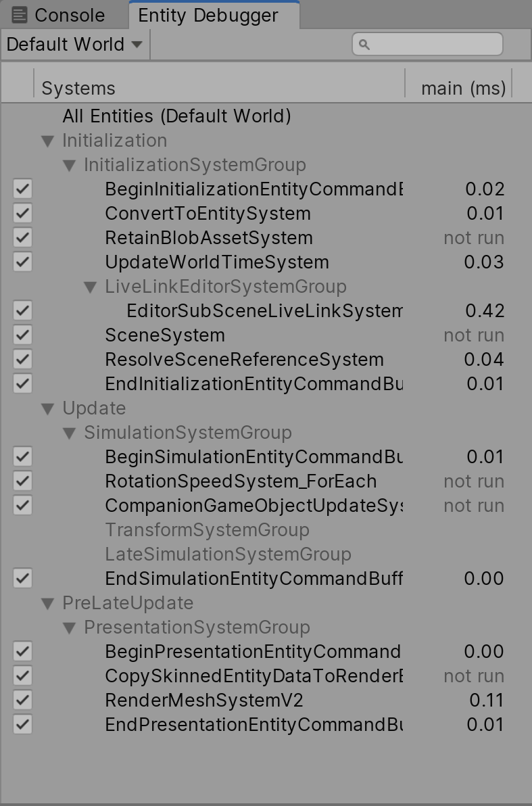Disable the RenderMeshSystemV2 checkbox
This screenshot has width=532, height=806.
[x=21, y=700]
